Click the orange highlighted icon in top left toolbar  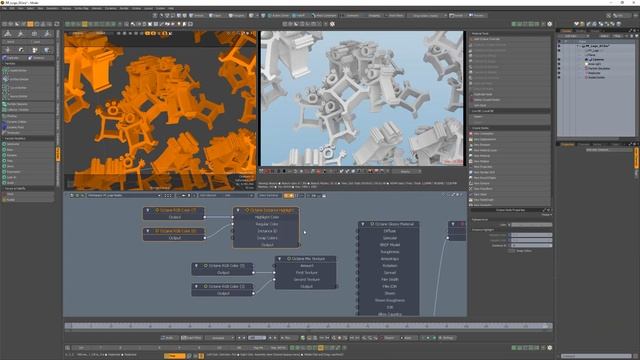30,24
